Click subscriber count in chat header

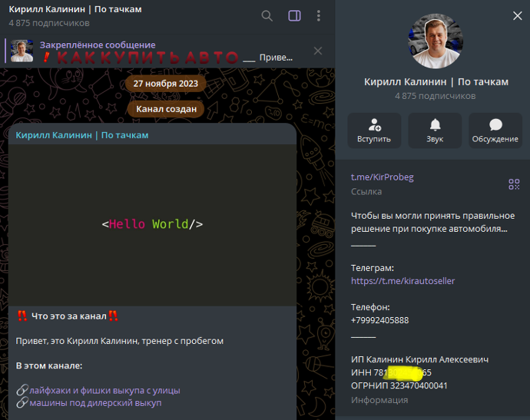pos(49,23)
